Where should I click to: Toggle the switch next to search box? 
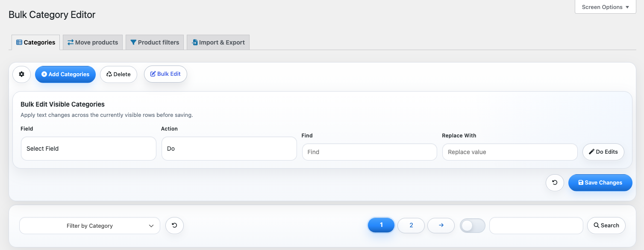[x=472, y=226]
